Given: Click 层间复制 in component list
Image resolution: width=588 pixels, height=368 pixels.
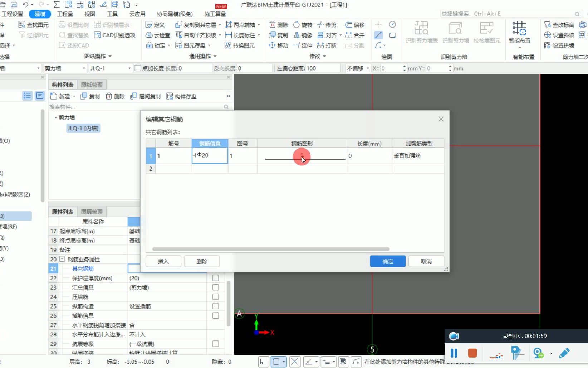Looking at the screenshot, I should point(146,96).
